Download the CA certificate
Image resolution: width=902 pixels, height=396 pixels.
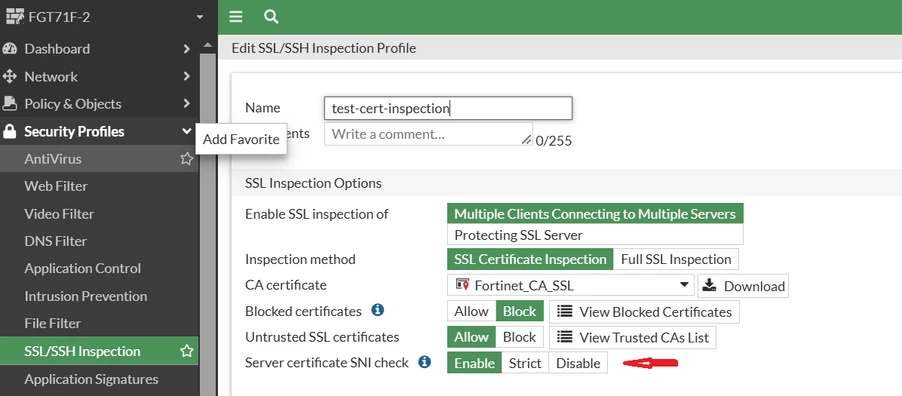pyautogui.click(x=743, y=285)
